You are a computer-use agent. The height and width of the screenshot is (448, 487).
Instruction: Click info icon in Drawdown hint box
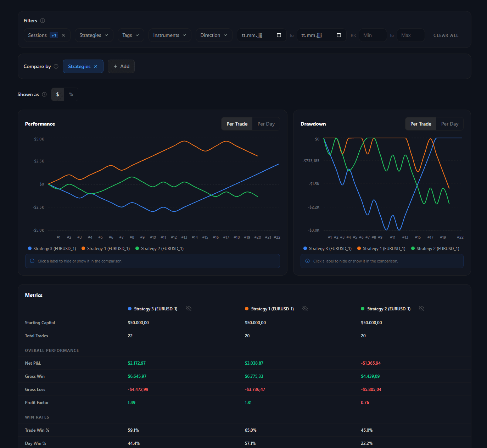(307, 261)
